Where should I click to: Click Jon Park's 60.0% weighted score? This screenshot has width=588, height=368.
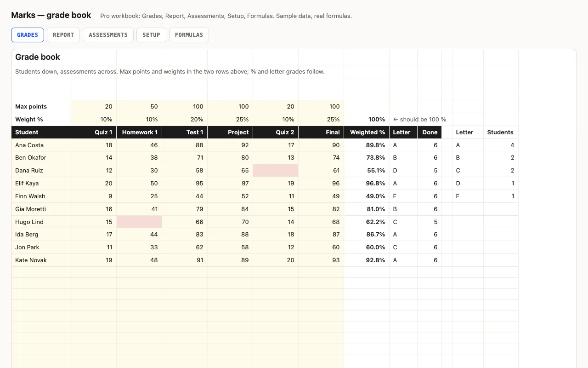(367, 247)
